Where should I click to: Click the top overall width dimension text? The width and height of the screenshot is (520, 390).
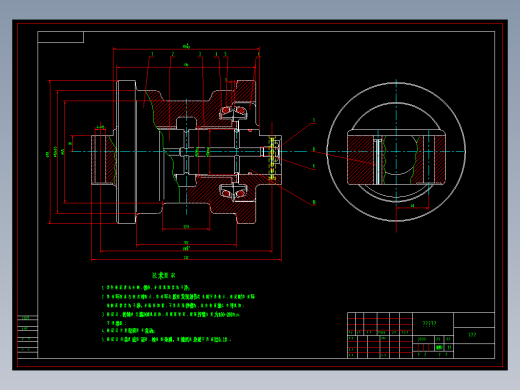click(x=186, y=46)
